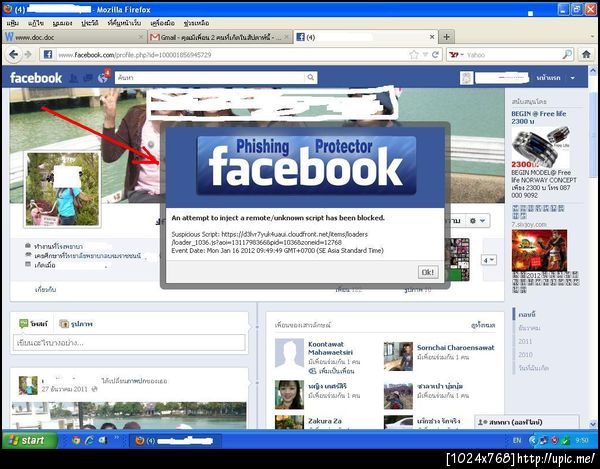Click the privacy globe icon beside post date
Viewport: 600px width, 469px height.
(x=94, y=389)
